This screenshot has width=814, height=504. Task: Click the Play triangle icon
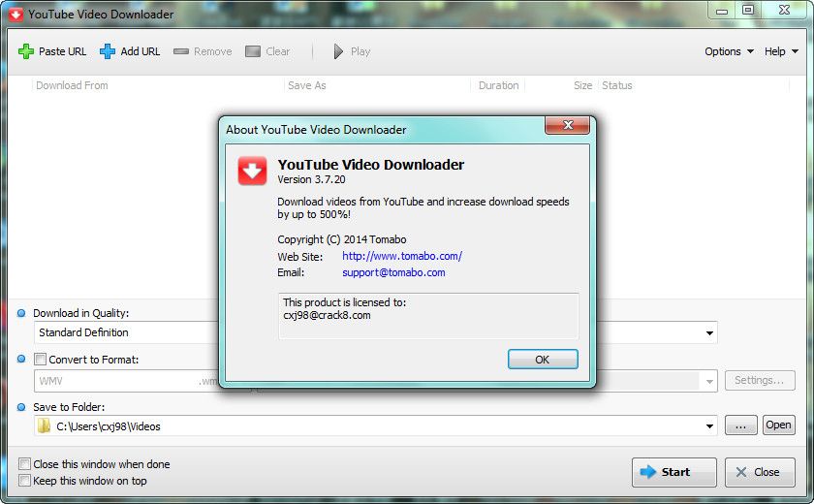pos(338,51)
